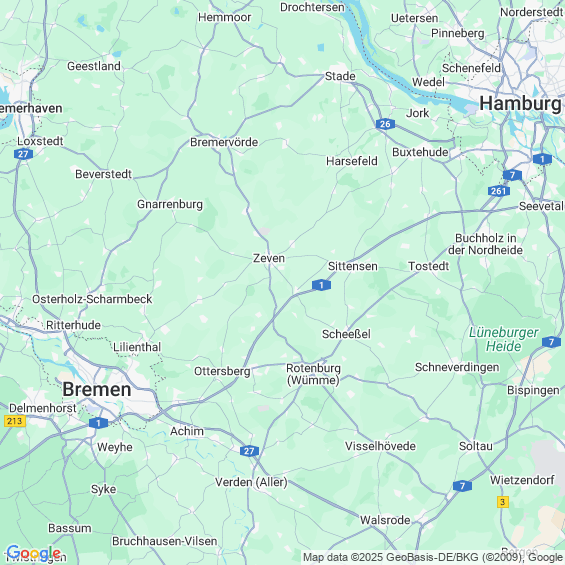The width and height of the screenshot is (565, 565).
Task: Click the A27 shield near Loxstedt
Action: 23,154
